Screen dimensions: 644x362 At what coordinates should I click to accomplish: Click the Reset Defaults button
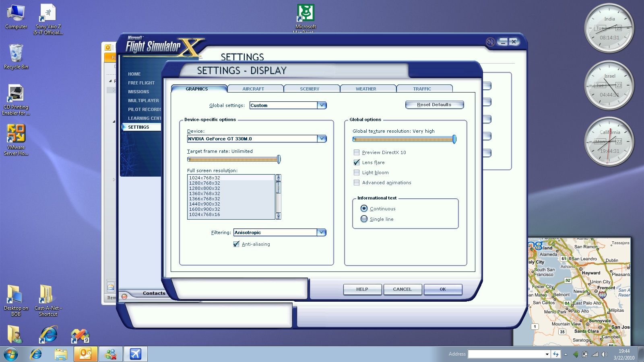pyautogui.click(x=434, y=105)
